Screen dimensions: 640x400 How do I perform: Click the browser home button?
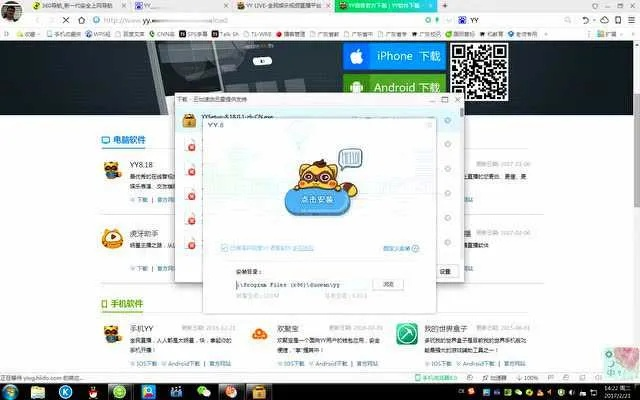pos(82,20)
